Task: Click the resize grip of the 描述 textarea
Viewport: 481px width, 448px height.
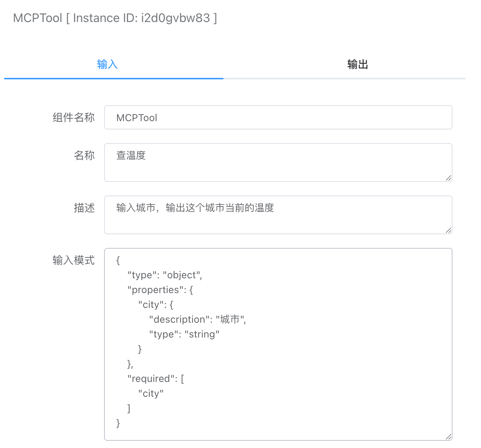Action: 449,230
